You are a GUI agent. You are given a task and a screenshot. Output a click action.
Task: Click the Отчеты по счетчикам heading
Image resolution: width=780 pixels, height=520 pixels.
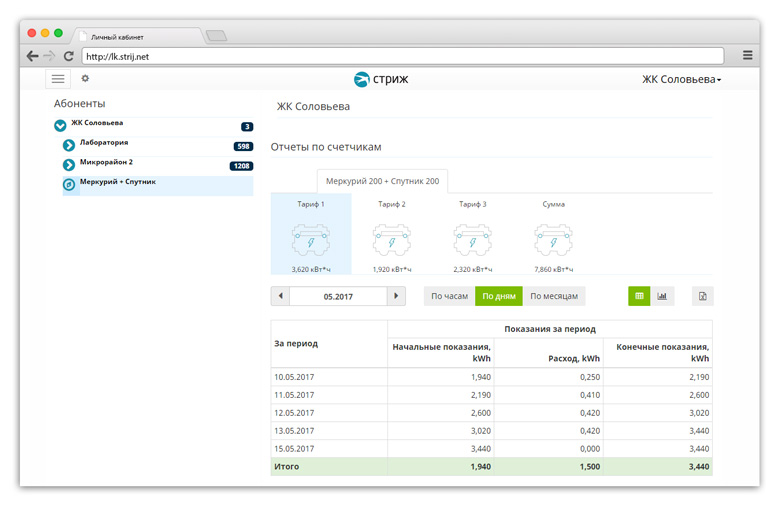tap(326, 147)
